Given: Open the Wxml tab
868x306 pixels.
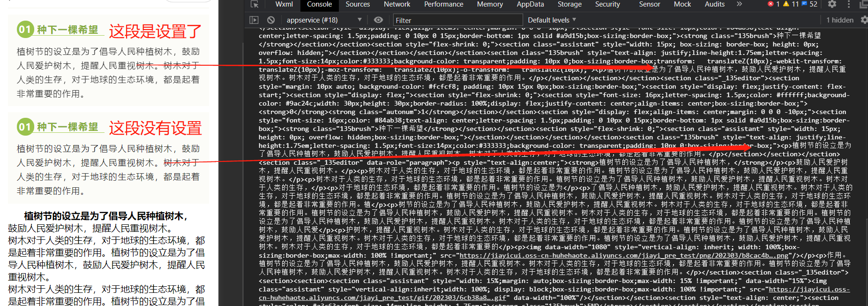Looking at the screenshot, I should (x=284, y=4).
